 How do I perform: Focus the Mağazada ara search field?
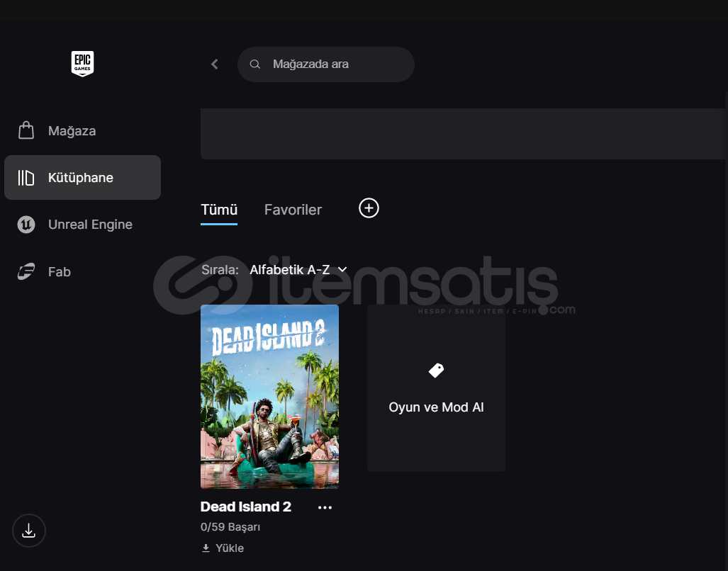(326, 64)
